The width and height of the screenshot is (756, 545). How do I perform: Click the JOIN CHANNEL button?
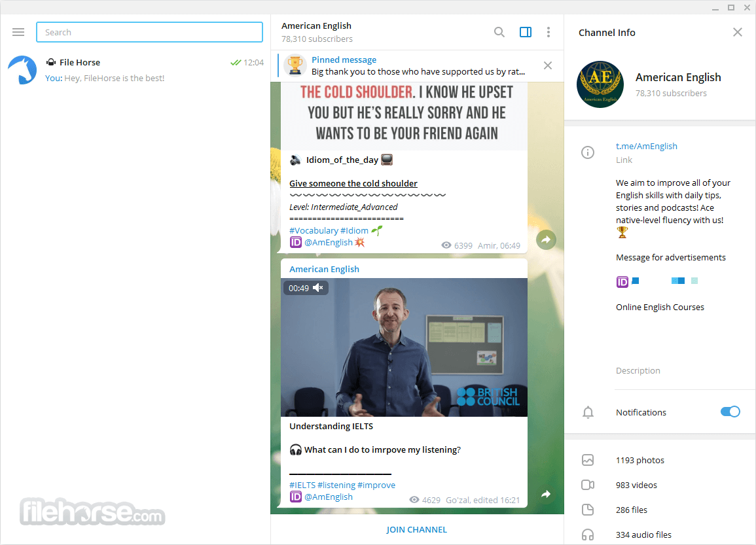click(416, 529)
